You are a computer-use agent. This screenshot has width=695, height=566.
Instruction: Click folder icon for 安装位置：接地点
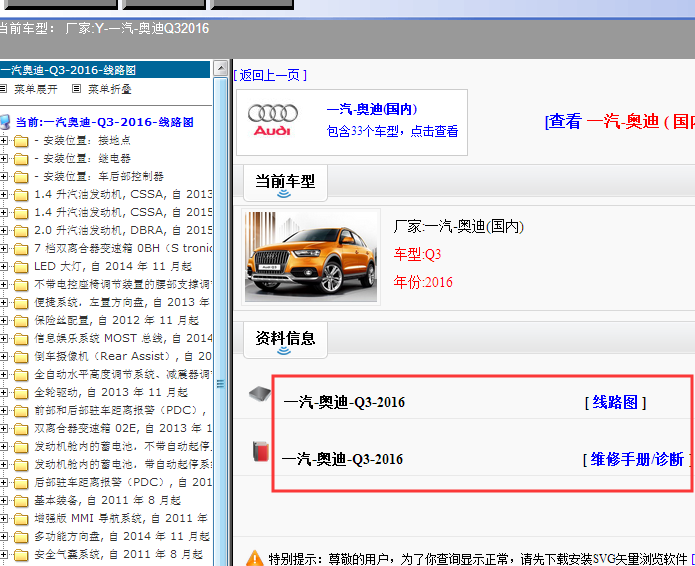21,141
